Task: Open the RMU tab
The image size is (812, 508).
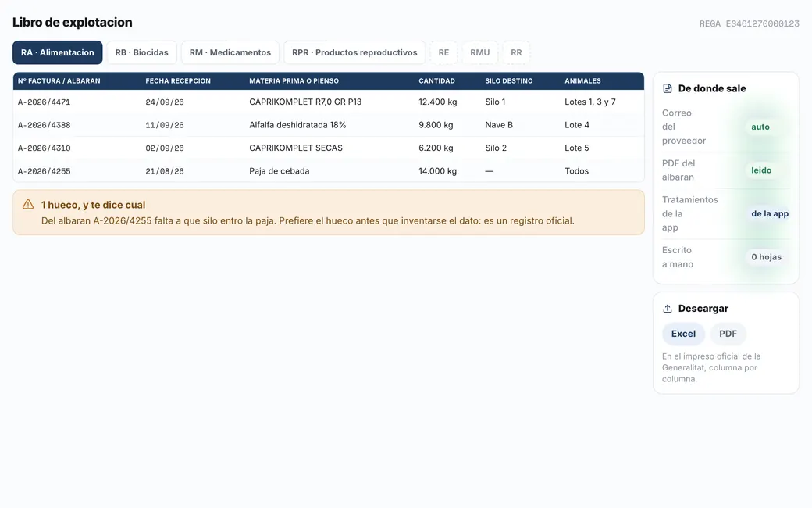Action: [x=480, y=52]
